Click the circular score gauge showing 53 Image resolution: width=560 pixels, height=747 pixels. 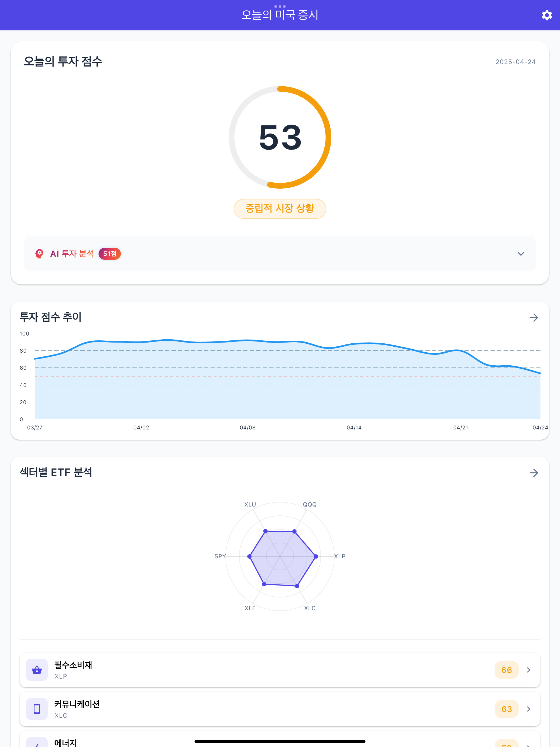coord(280,137)
